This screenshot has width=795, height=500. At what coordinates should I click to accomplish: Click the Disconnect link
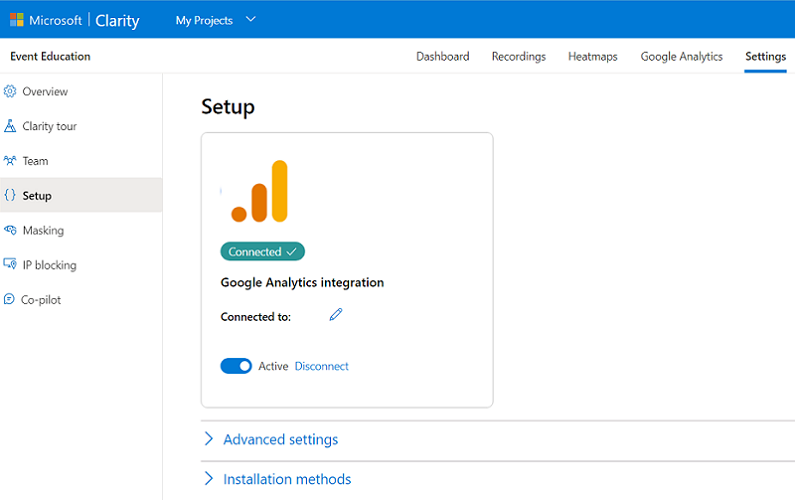(x=321, y=366)
